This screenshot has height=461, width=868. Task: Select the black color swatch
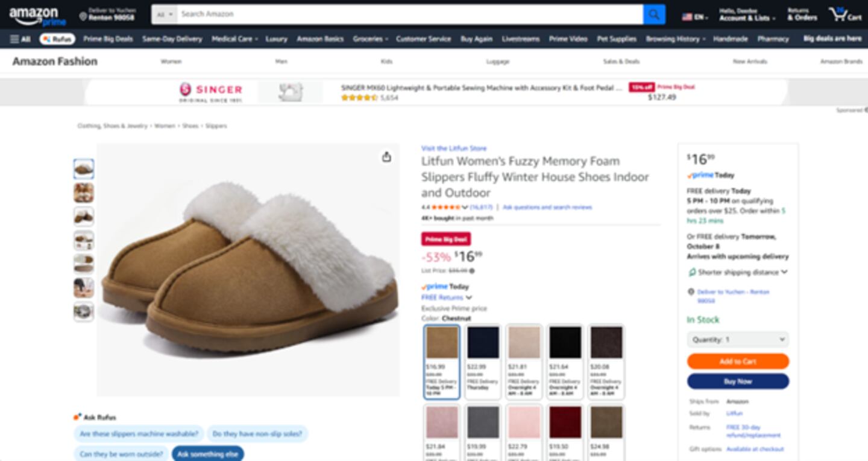click(x=565, y=343)
